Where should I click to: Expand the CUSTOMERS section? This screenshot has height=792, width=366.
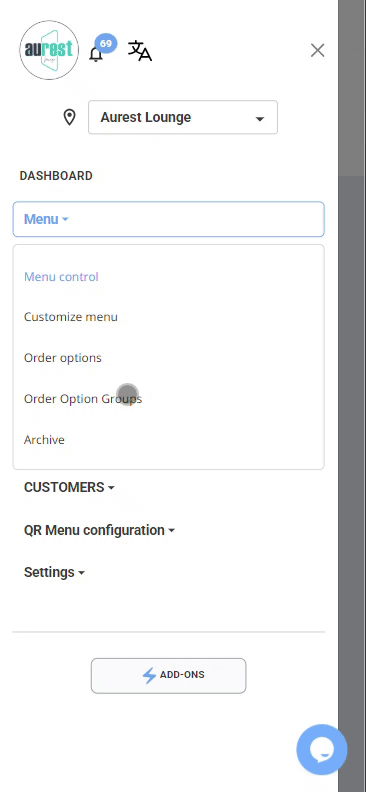(69, 487)
